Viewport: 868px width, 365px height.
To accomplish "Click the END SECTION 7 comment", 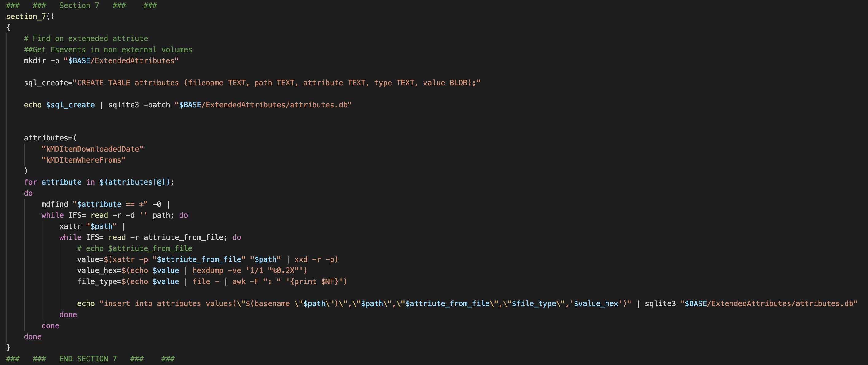I will [90, 359].
